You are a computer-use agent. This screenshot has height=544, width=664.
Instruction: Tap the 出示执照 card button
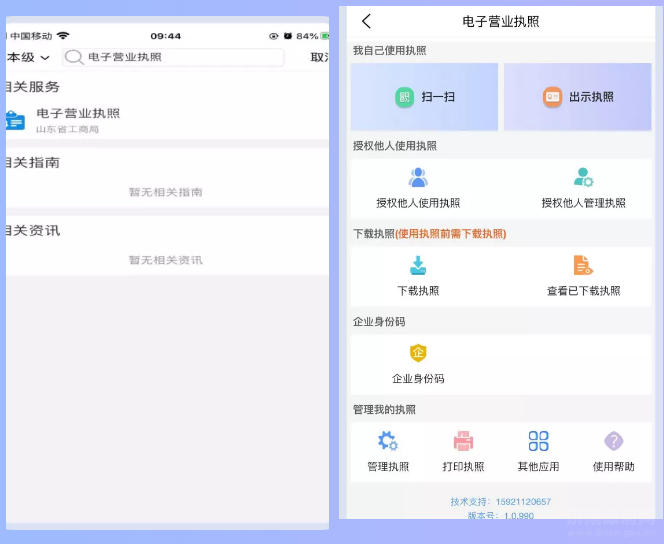coord(578,97)
